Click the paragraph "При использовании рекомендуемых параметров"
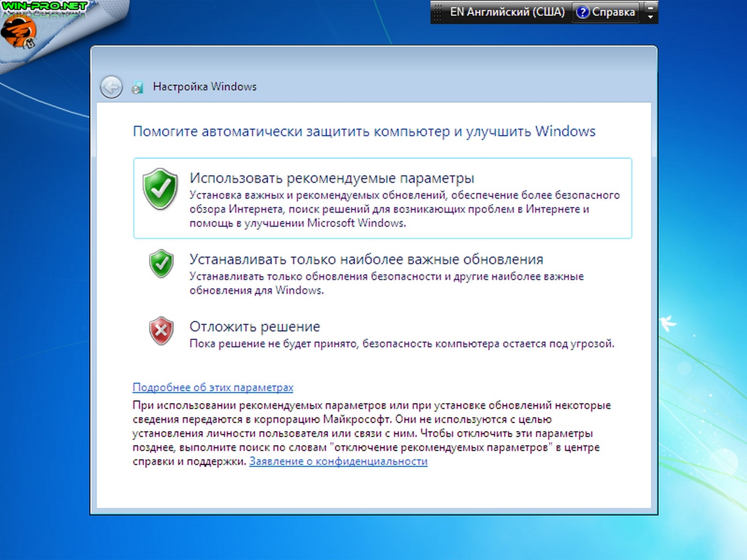Screen dimensions: 747x560 [x=372, y=433]
